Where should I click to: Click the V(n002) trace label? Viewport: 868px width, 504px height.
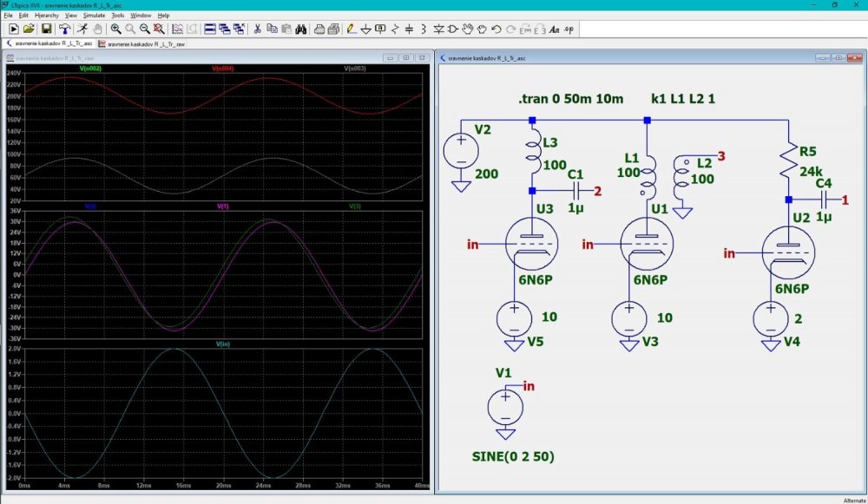[90, 68]
